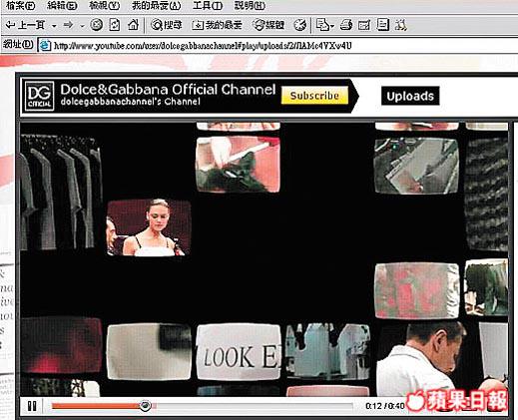Click the 0:12 / 0:40 time display

coord(385,406)
